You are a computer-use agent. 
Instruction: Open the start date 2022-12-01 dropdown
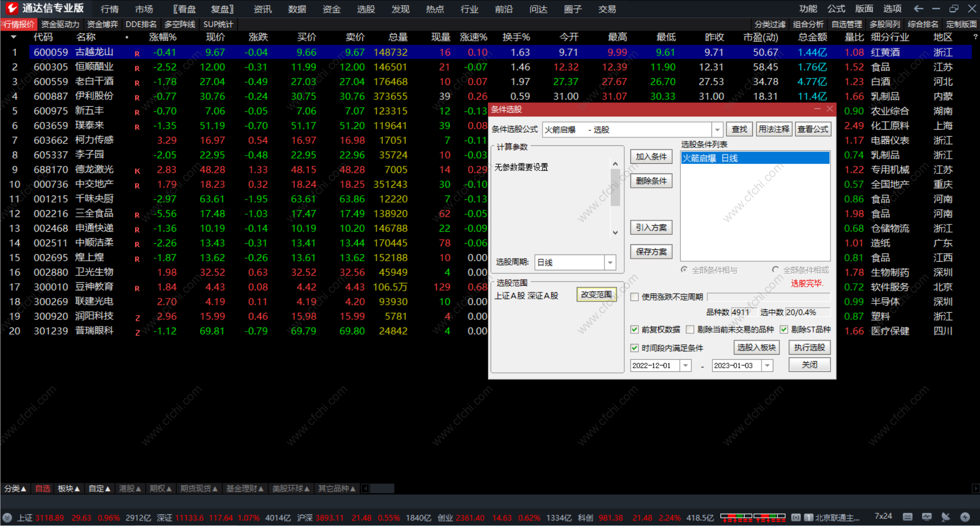coord(685,365)
